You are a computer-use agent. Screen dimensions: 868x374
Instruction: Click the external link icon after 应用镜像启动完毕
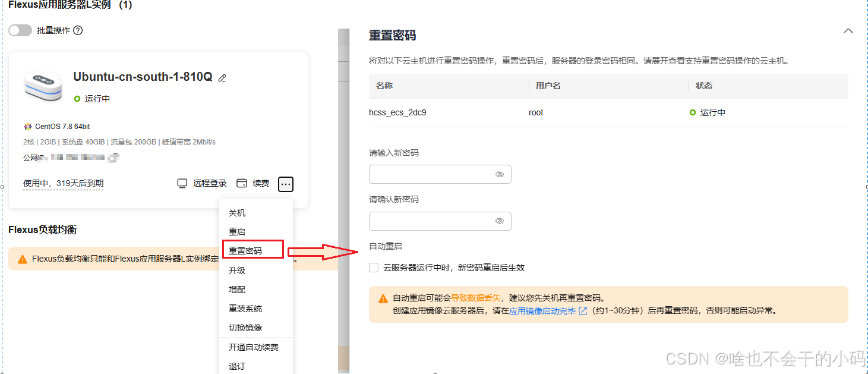tap(583, 310)
